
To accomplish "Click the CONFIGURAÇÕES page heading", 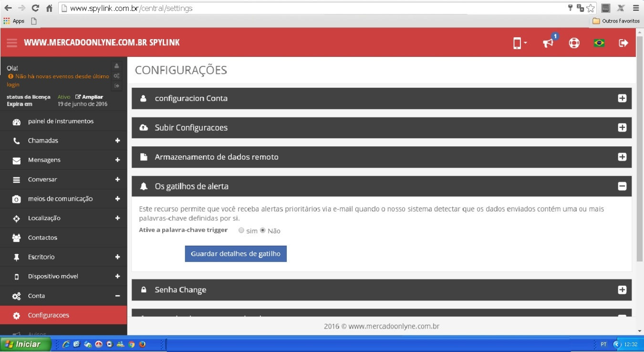I will [x=181, y=71].
